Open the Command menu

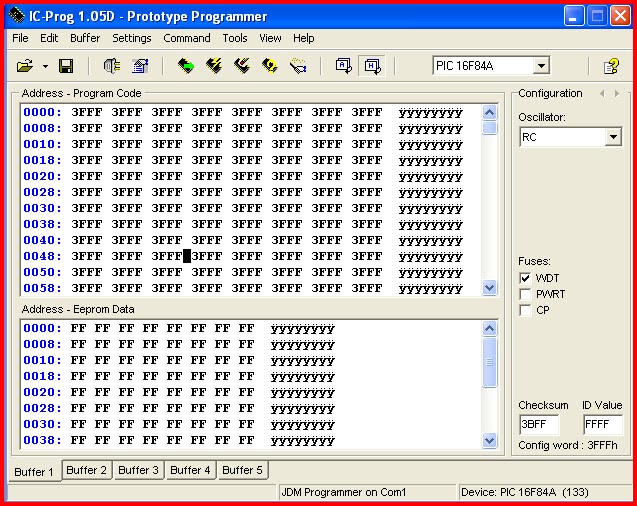[x=187, y=38]
